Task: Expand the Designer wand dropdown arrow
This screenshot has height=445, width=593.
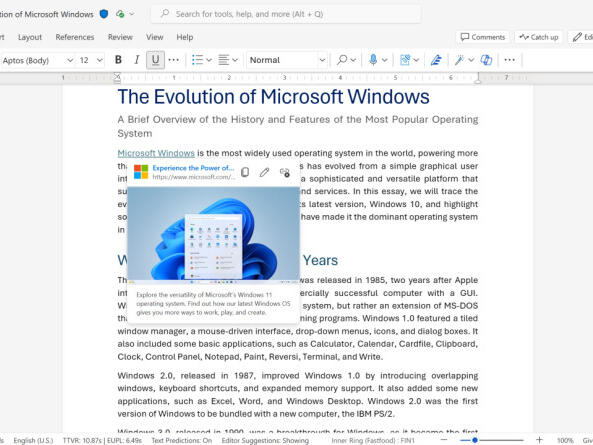Action: click(x=471, y=60)
